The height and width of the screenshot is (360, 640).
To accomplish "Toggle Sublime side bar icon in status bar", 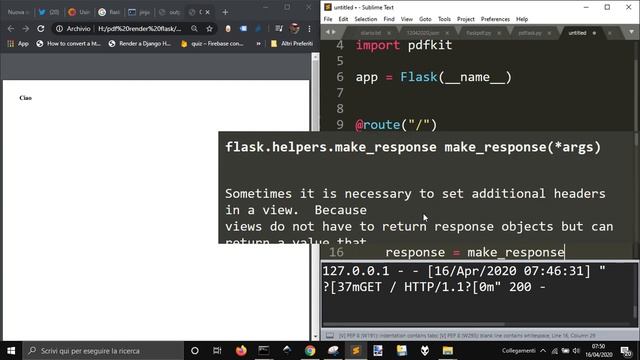I will (x=330, y=336).
